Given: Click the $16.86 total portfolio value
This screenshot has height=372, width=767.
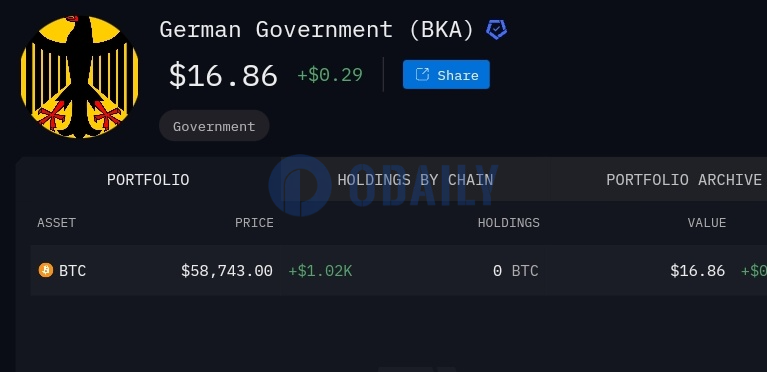Looking at the screenshot, I should pyautogui.click(x=223, y=75).
